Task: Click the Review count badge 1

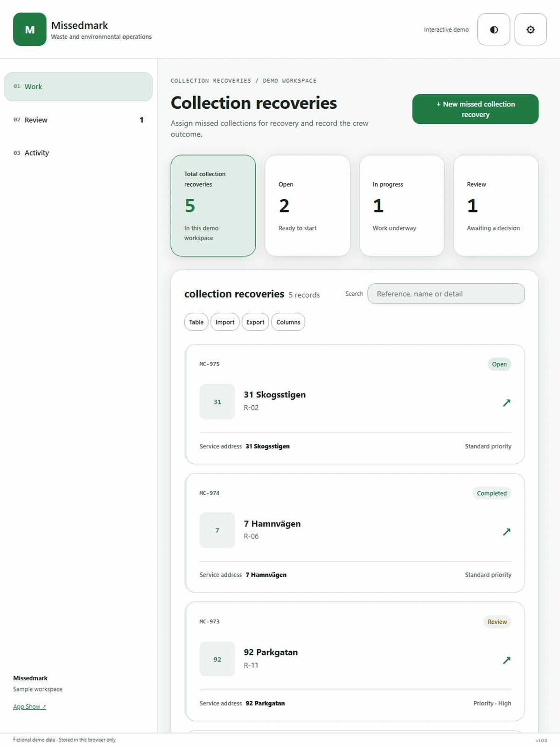Action: click(x=141, y=120)
